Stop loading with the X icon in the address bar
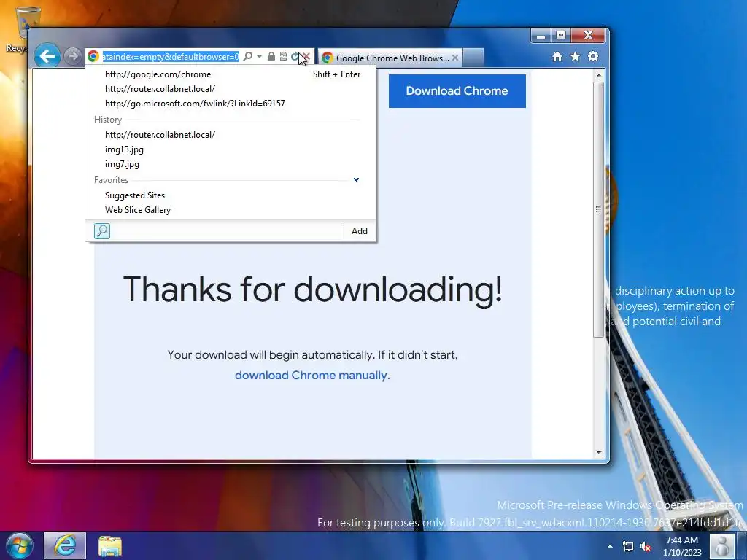 click(306, 57)
